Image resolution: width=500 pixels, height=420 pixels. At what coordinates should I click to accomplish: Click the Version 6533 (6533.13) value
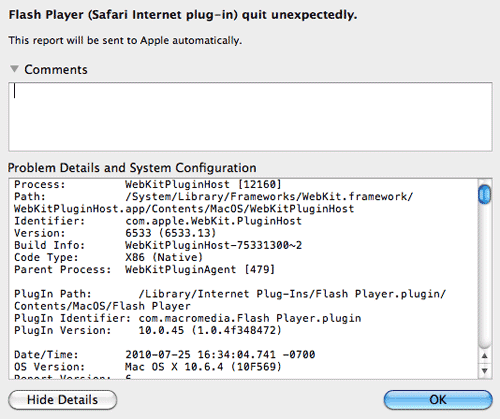coord(171,233)
